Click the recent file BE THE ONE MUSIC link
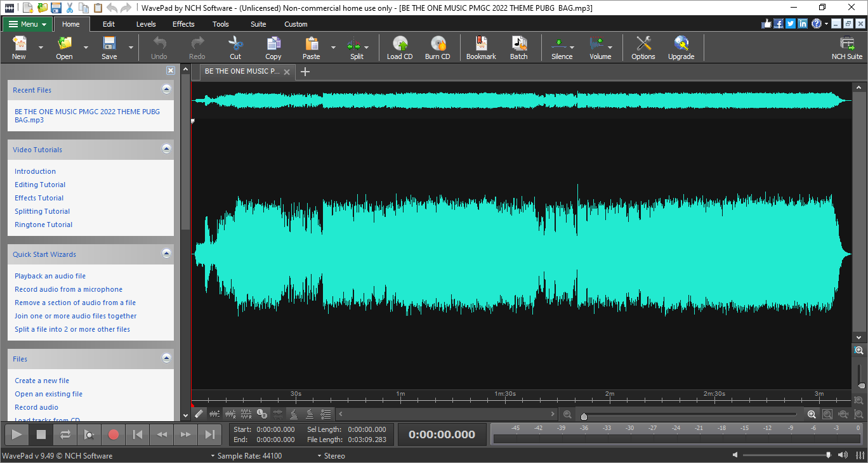868x463 pixels. 88,115
